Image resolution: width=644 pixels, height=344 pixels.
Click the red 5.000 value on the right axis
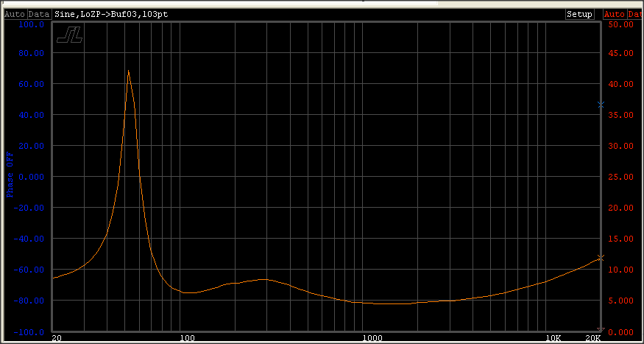point(621,301)
